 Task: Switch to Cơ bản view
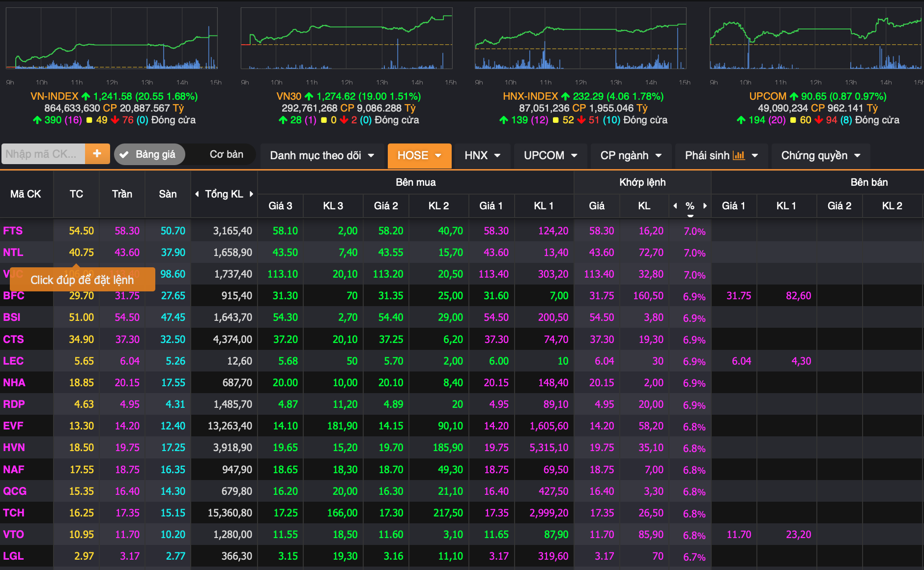(x=226, y=154)
